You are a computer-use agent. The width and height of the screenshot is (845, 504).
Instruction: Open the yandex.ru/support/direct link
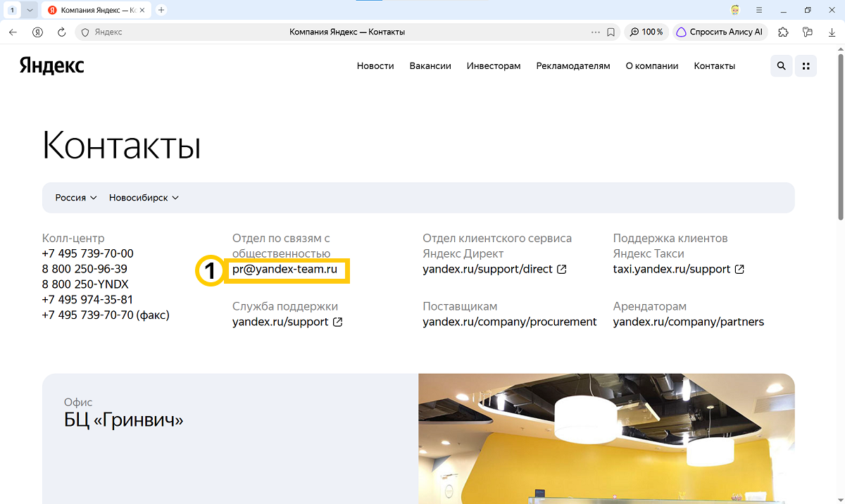click(495, 269)
